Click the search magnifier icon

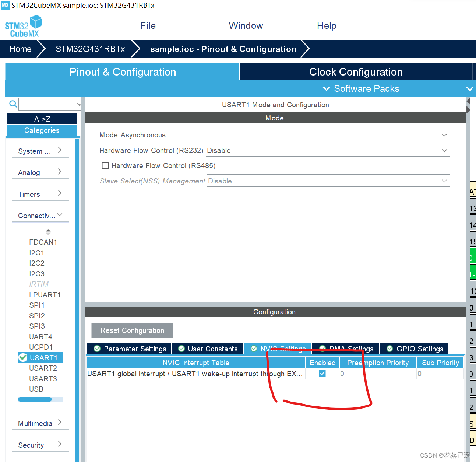pyautogui.click(x=13, y=104)
